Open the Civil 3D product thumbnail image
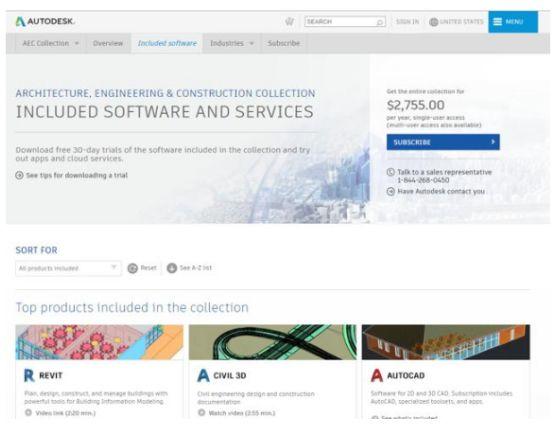The width and height of the screenshot is (560, 436). coord(272,342)
